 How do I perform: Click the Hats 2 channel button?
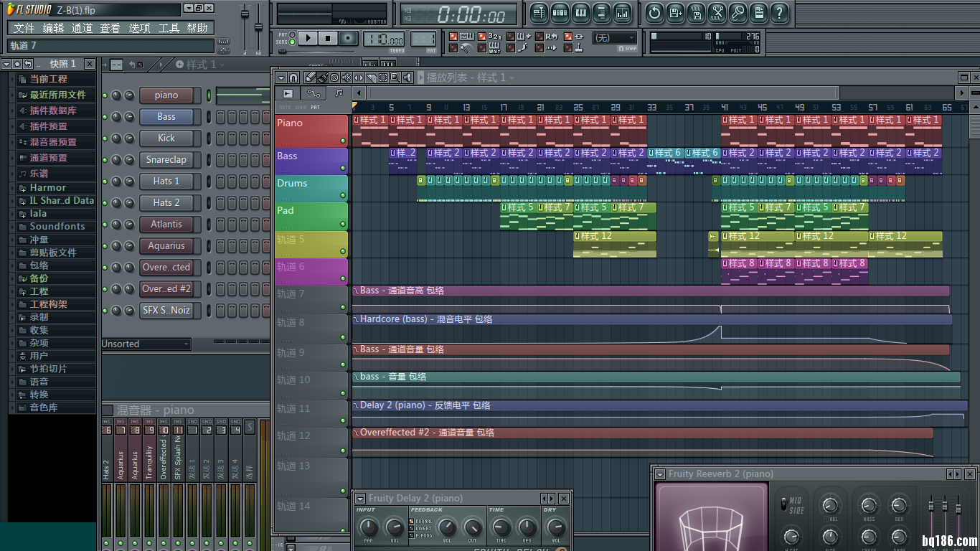click(166, 203)
